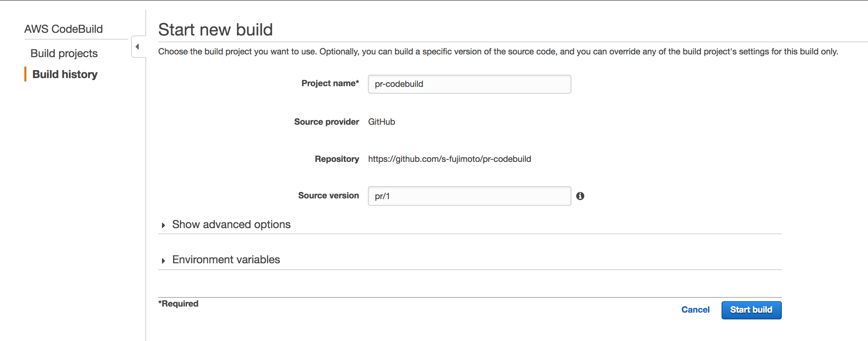Click the triangle arrow before Environment variables
Viewport: 868px width, 341px height.
tap(163, 261)
